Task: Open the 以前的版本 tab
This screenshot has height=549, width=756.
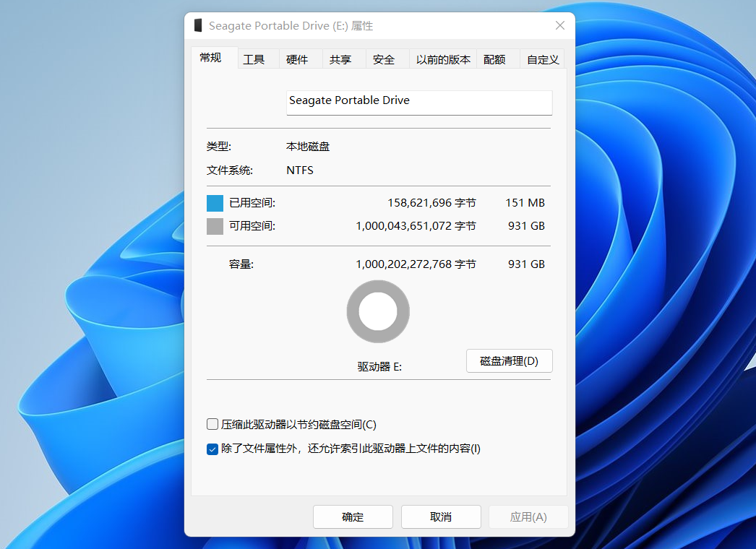Action: 443,59
